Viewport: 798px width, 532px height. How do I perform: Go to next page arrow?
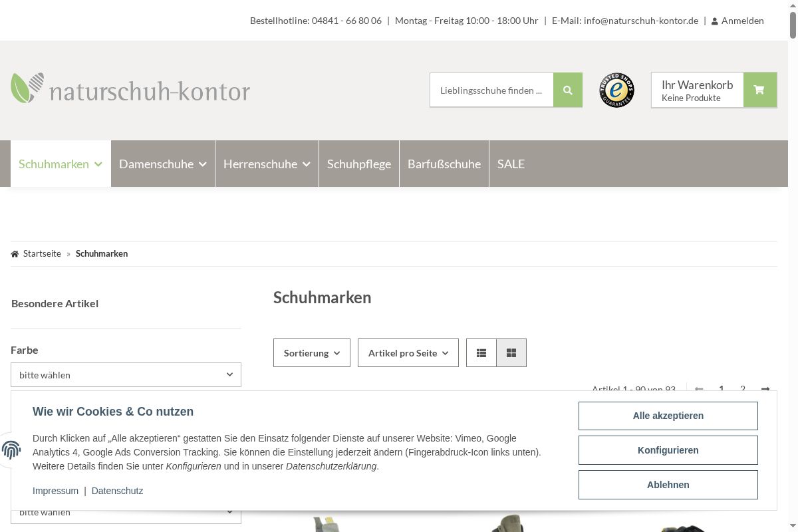click(765, 389)
